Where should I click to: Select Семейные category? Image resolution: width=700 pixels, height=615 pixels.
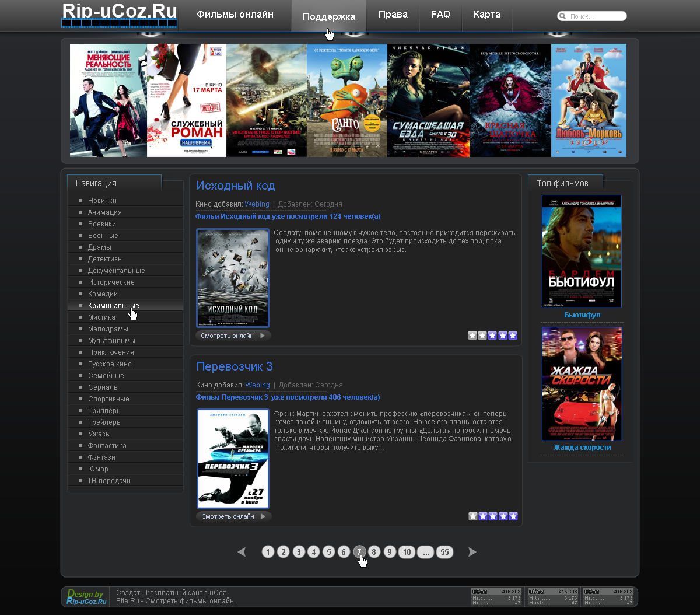(x=125, y=376)
